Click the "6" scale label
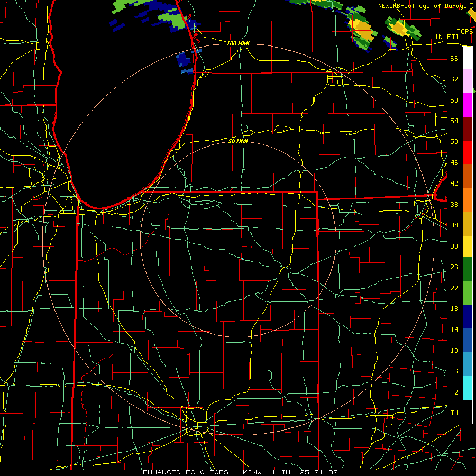 click(x=456, y=371)
